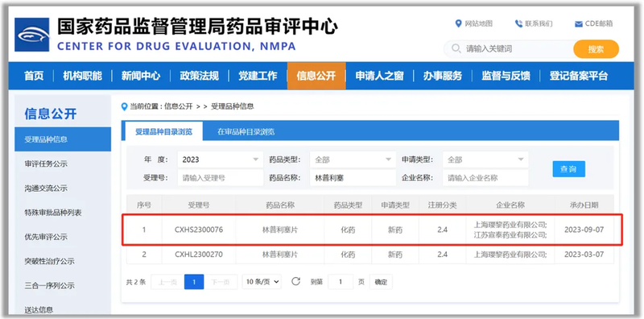644x319 pixels.
Task: Click acceptance number CXHL2300270
Action: pyautogui.click(x=199, y=255)
